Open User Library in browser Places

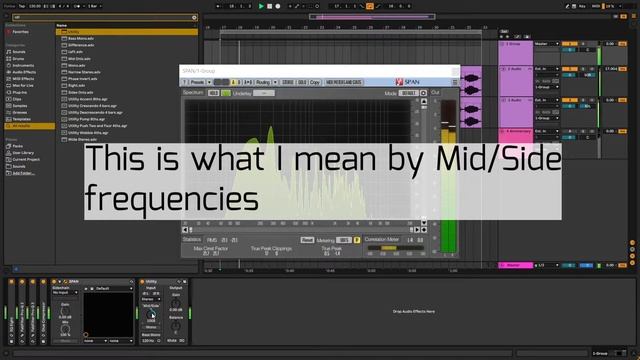tap(23, 153)
